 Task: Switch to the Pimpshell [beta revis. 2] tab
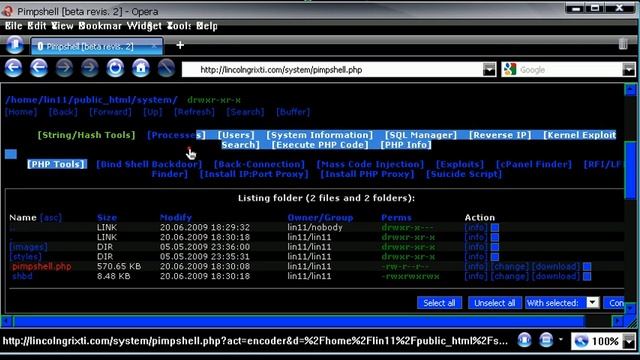pos(97,46)
